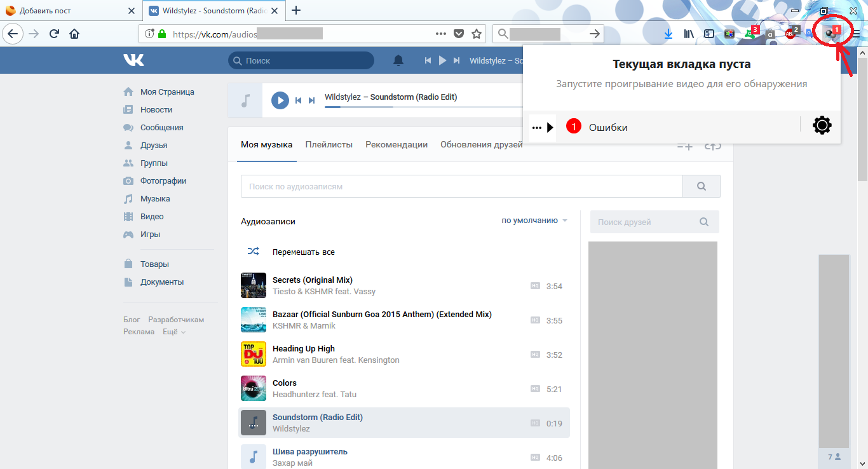Click the audio search magnifier button
This screenshot has width=868, height=469.
[702, 186]
